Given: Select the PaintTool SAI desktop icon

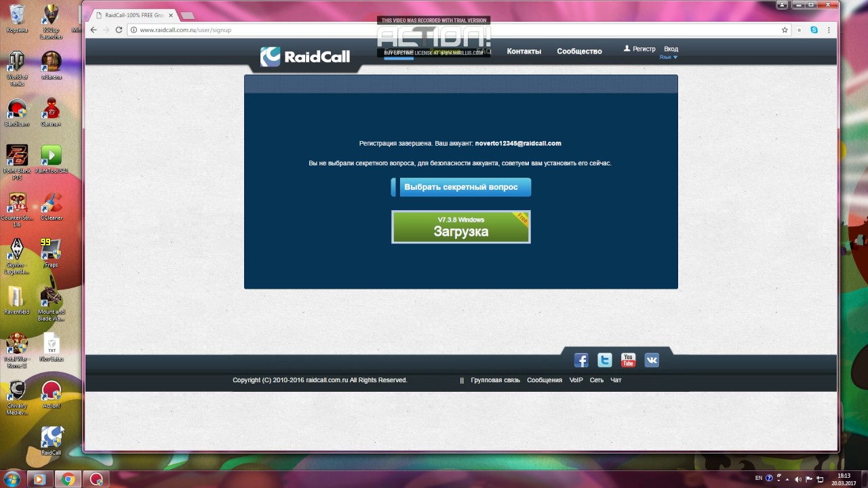Looking at the screenshot, I should 51,159.
